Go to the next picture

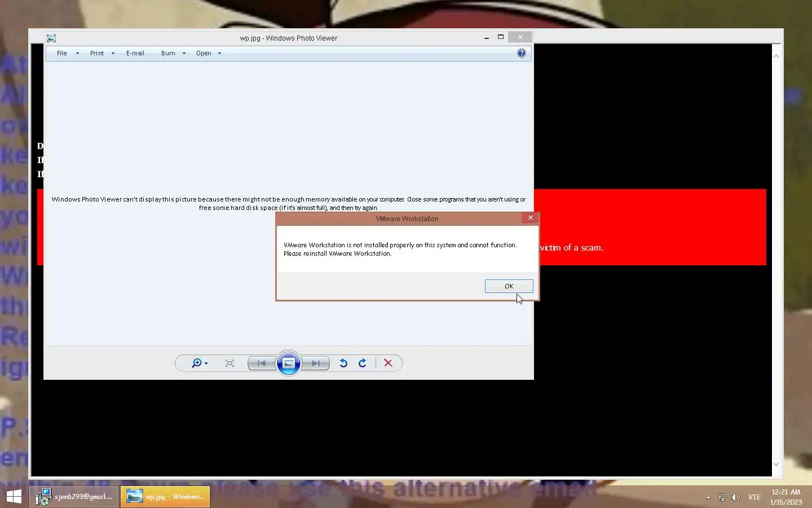(316, 364)
